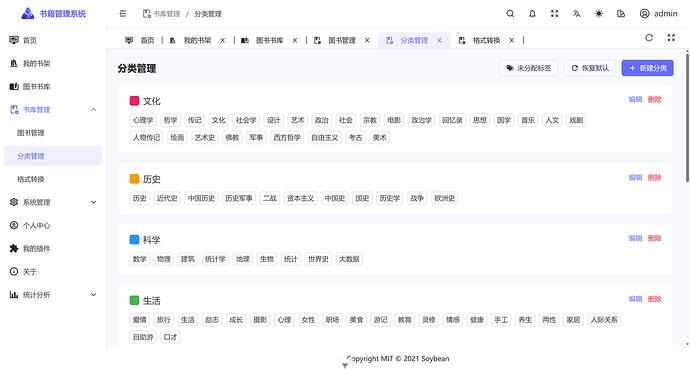Enter fullscreen via header icon
690x369 pixels.
554,14
